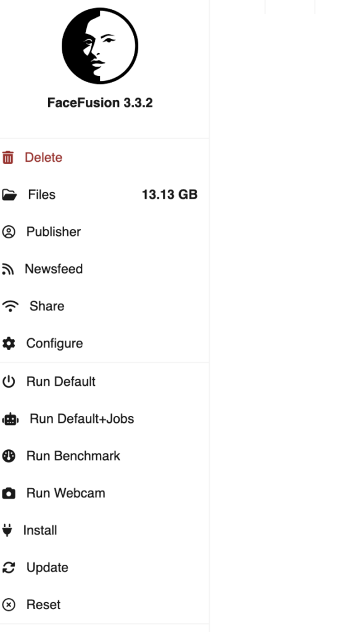Click the Newsfeed RSS icon
Viewport: 364px width, 632px height.
(7, 269)
